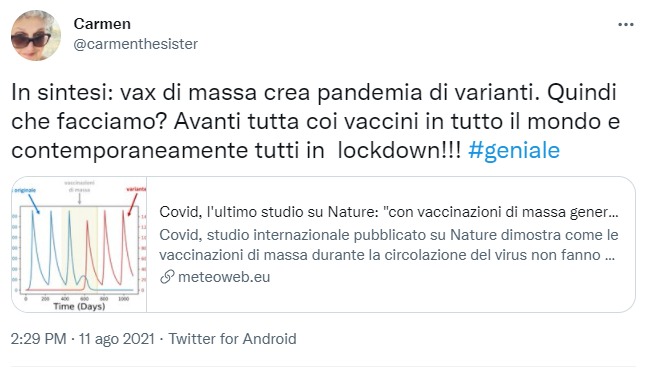This screenshot has height=370, width=649.
Task: Visit the @carmenthesister handle
Action: (x=136, y=44)
